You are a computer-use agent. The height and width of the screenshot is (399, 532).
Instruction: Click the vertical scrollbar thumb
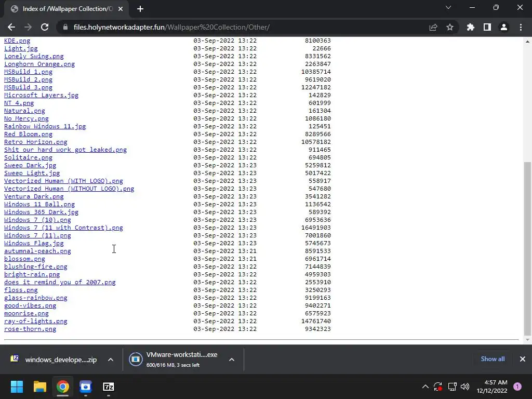coord(527,249)
